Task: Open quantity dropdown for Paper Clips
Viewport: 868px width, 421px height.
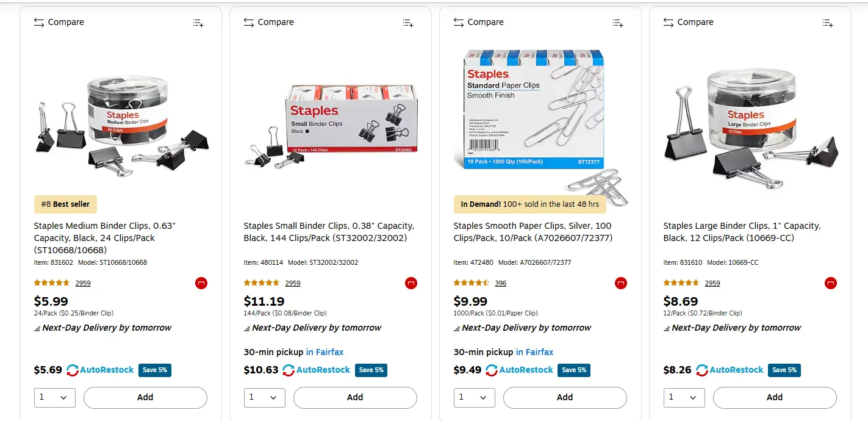Action: 474,397
